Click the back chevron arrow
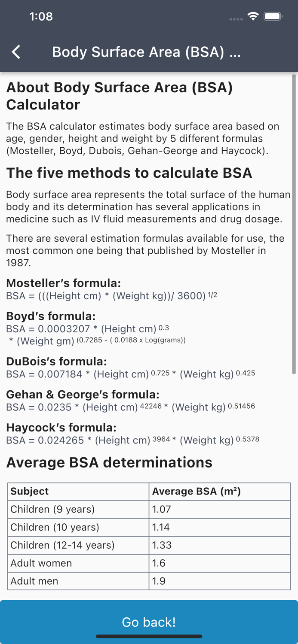Image resolution: width=298 pixels, height=644 pixels. click(16, 52)
